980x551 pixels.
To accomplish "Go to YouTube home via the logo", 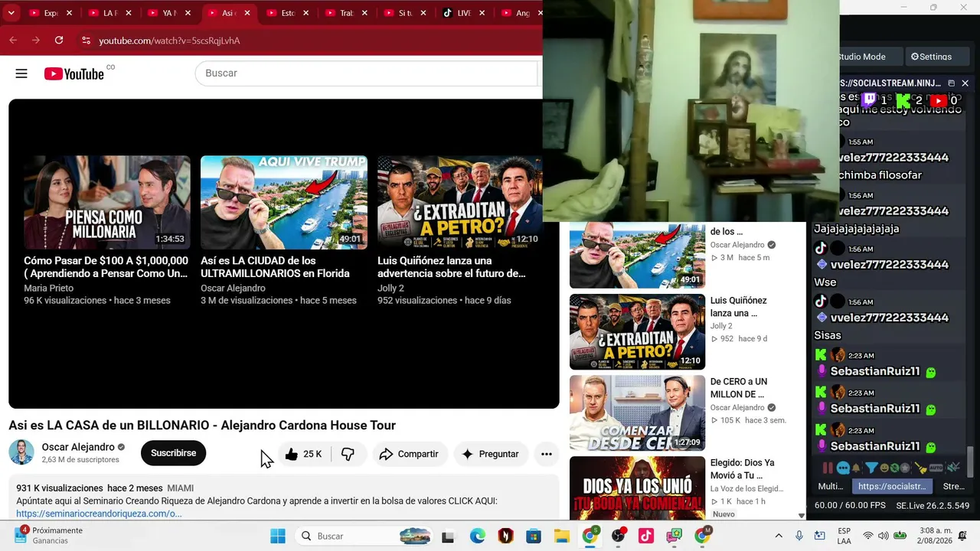I will tap(74, 73).
